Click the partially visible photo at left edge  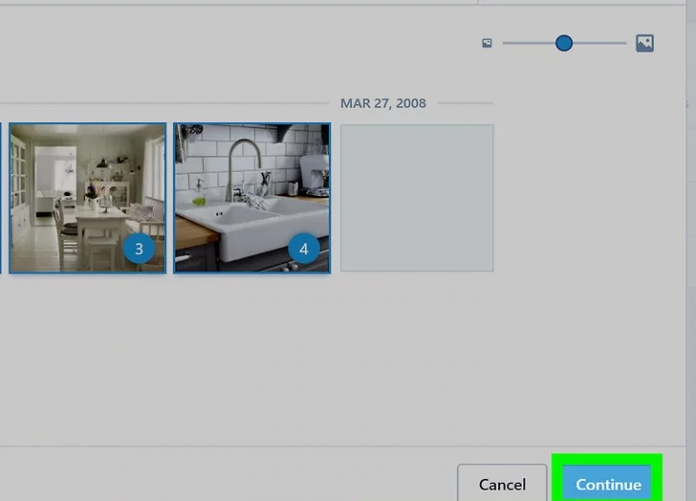pyautogui.click(x=1, y=197)
